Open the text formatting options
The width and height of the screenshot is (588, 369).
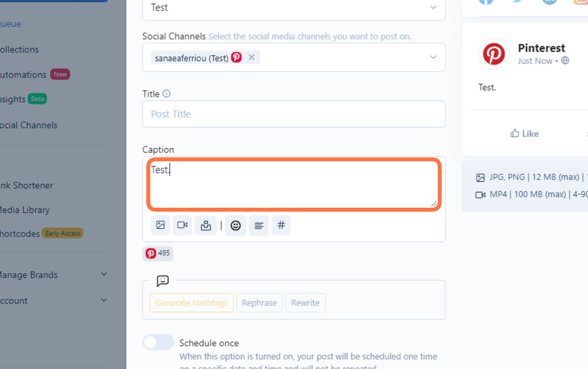[259, 225]
